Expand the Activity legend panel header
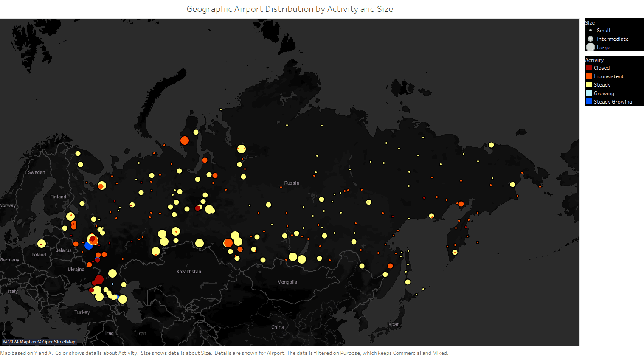The height and width of the screenshot is (357, 644). 594,60
